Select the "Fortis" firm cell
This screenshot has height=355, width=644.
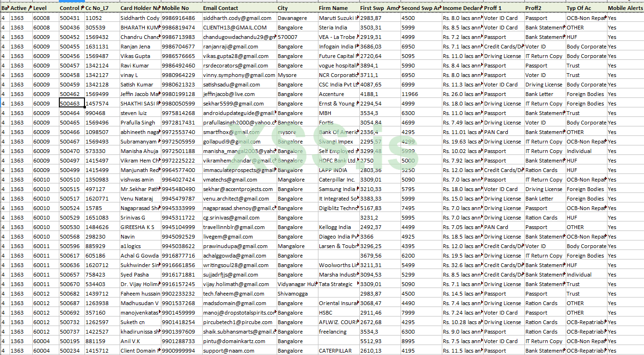(338, 123)
